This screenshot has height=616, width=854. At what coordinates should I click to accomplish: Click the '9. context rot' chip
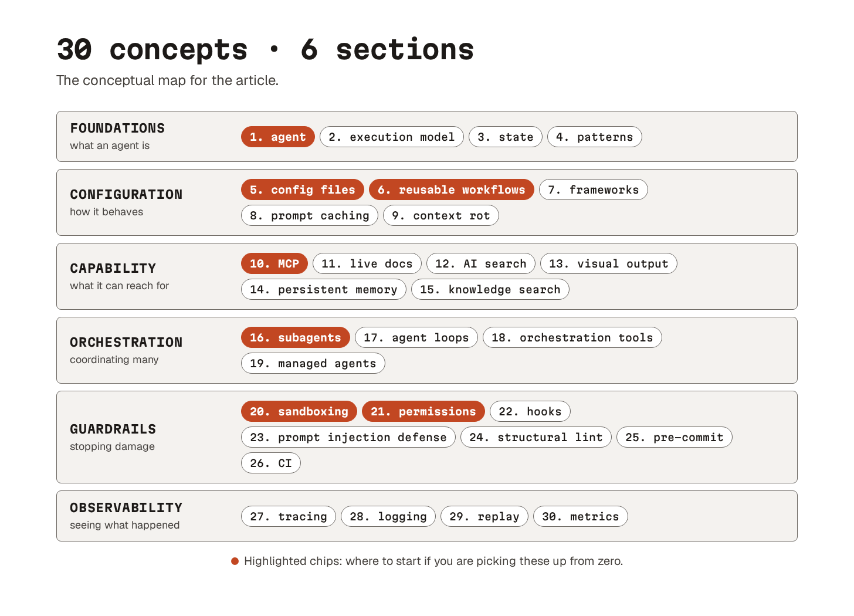coord(441,215)
